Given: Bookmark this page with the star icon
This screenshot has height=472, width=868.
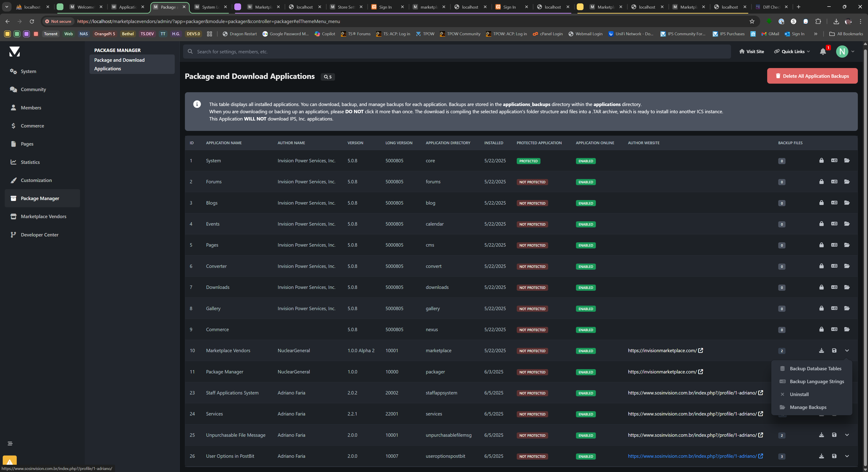Looking at the screenshot, I should tap(752, 21).
